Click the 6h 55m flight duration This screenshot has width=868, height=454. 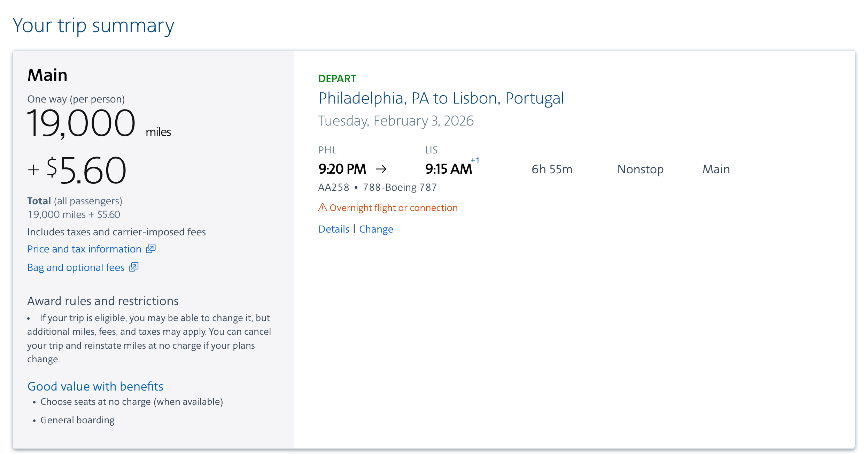(x=552, y=169)
